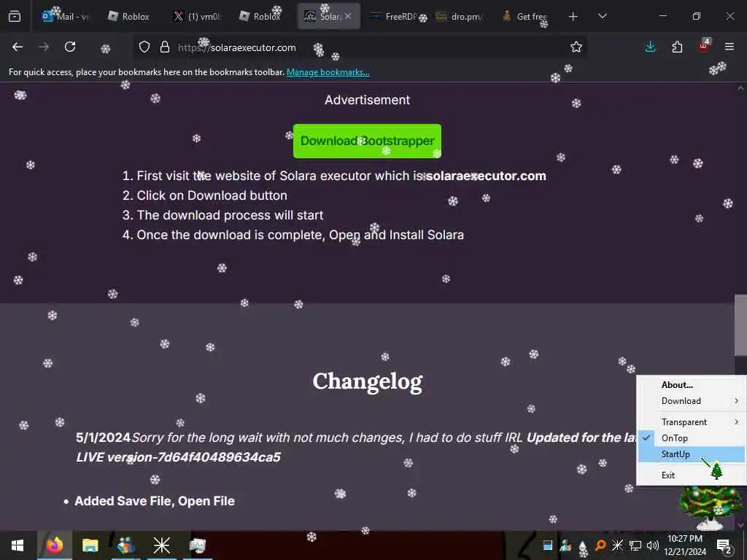Click the 'Added Save File, Open File' line
This screenshot has width=747, height=560.
point(155,501)
